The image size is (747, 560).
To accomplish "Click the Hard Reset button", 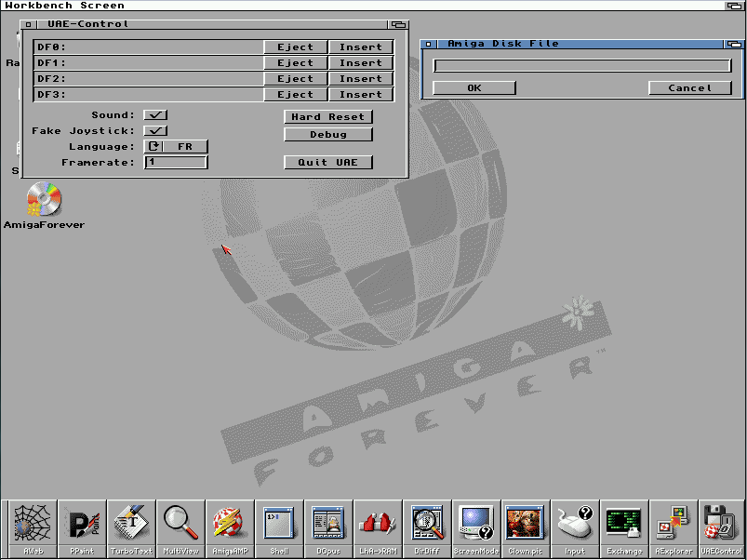I will pos(328,116).
